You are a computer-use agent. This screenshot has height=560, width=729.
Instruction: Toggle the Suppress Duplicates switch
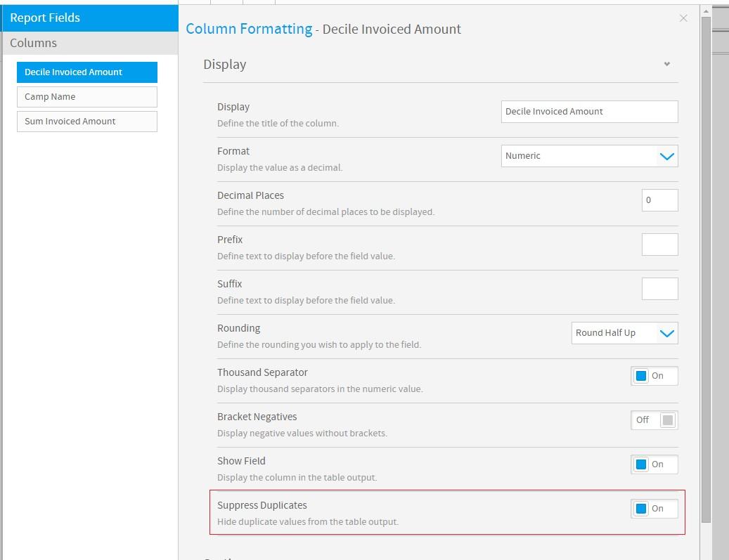654,509
